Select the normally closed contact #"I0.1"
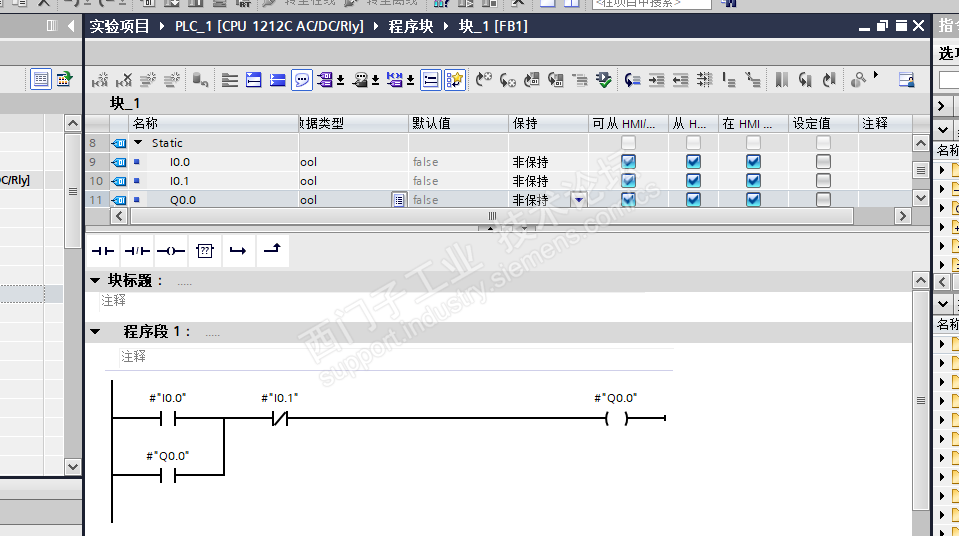 coord(280,419)
